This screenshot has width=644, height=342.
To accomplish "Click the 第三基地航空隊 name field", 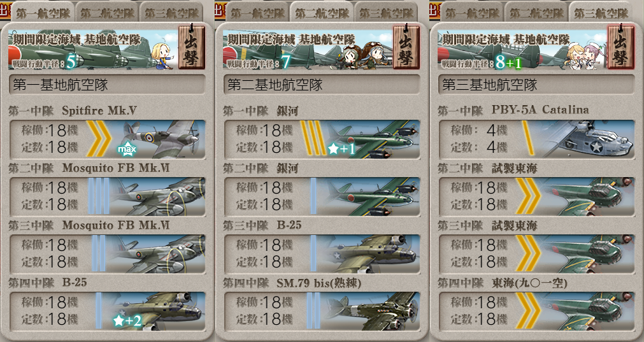I will [536, 85].
